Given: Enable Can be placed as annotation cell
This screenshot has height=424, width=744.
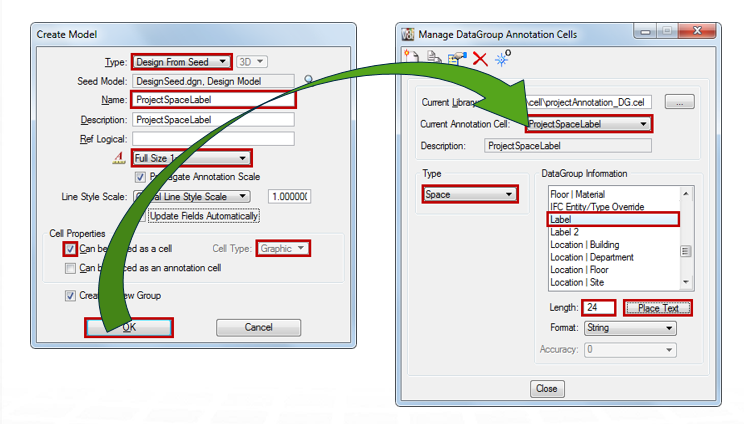Looking at the screenshot, I should click(x=70, y=268).
